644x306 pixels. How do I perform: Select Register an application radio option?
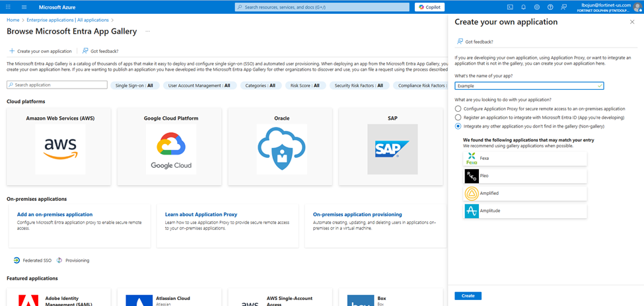click(458, 118)
